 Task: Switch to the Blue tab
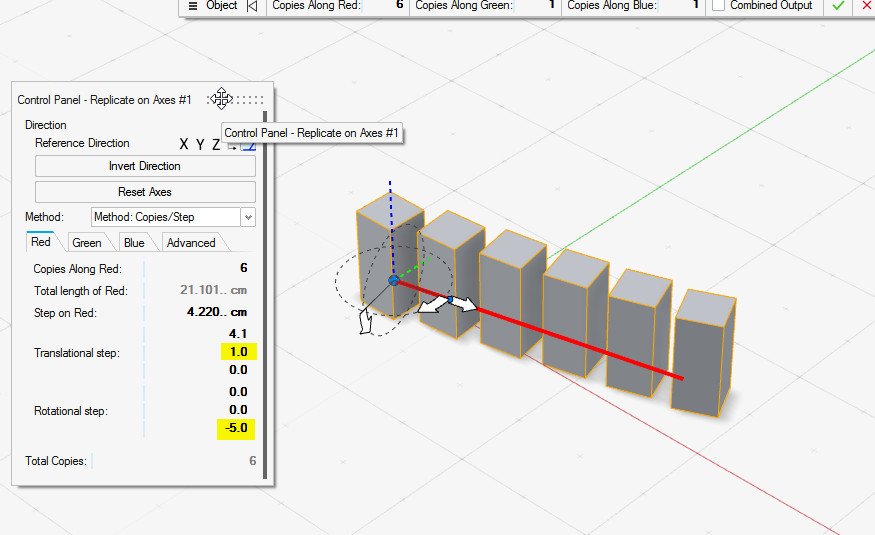point(134,243)
